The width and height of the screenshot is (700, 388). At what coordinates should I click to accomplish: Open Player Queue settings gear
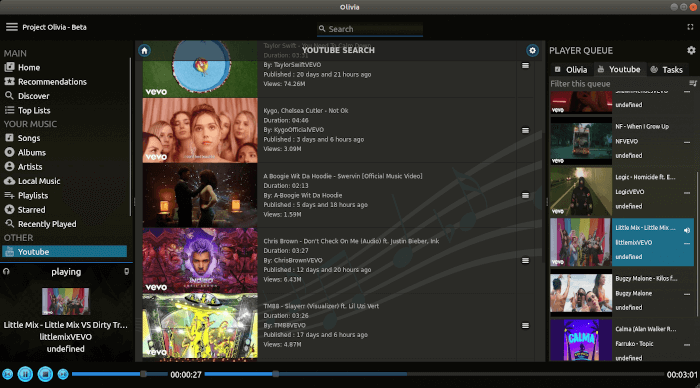click(691, 50)
